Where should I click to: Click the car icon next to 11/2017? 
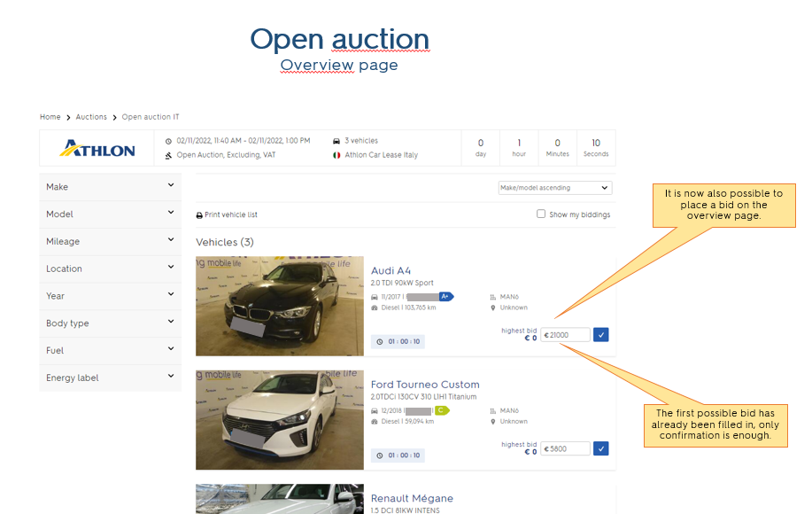pos(375,298)
